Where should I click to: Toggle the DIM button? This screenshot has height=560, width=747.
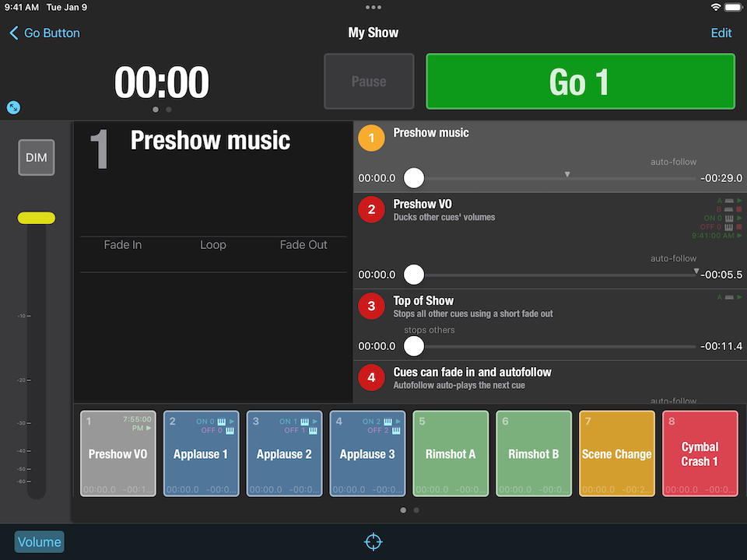(x=37, y=157)
